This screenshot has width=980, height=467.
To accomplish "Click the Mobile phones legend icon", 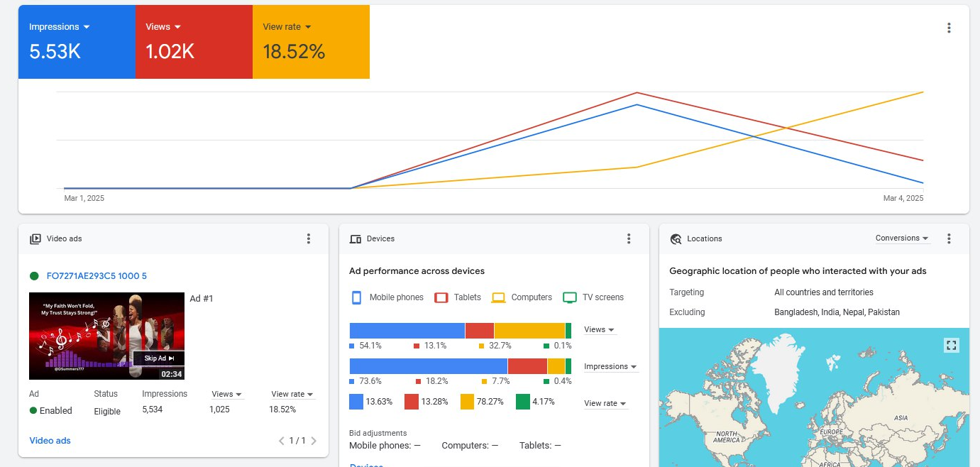I will (357, 297).
